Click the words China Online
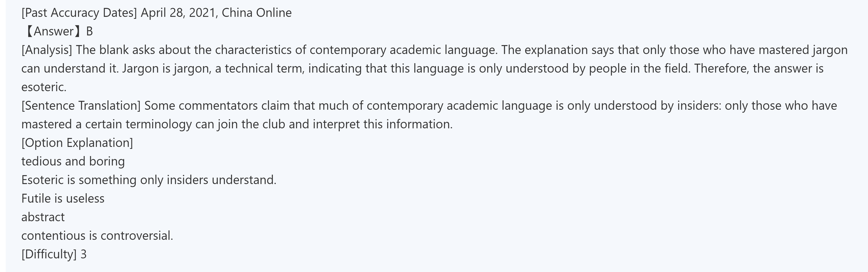Image resolution: width=868 pixels, height=272 pixels. tap(256, 13)
